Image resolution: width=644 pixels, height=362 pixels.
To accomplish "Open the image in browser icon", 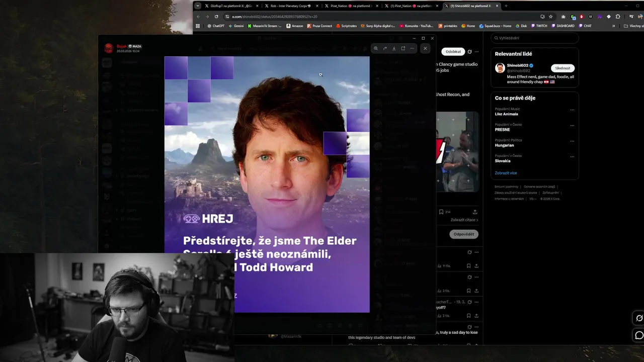I will click(x=403, y=48).
